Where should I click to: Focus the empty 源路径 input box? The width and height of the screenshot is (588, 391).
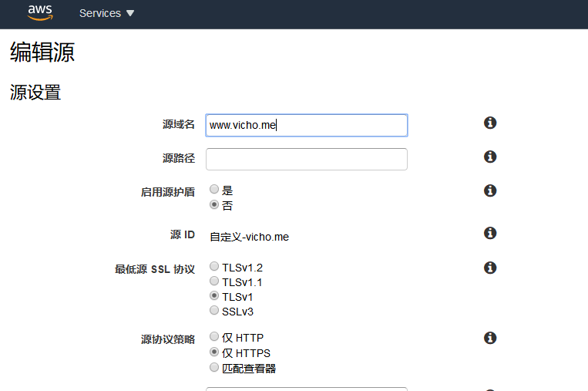tap(306, 159)
